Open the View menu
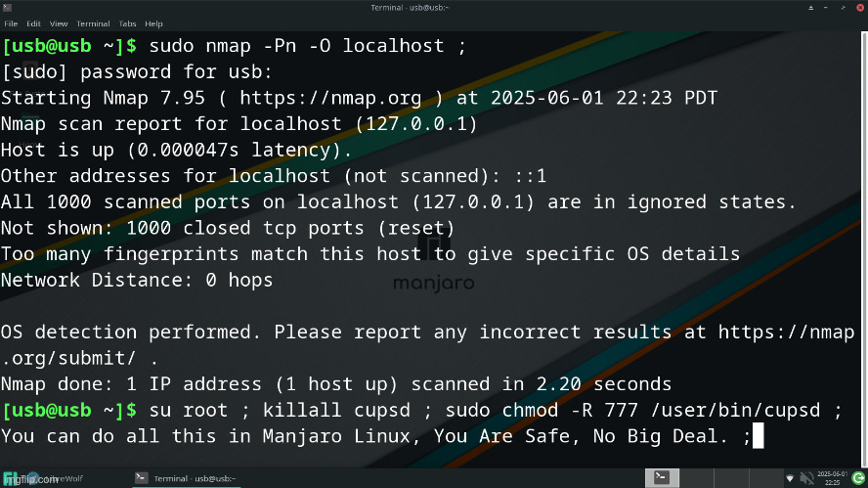Viewport: 868px width, 488px height. coord(58,23)
